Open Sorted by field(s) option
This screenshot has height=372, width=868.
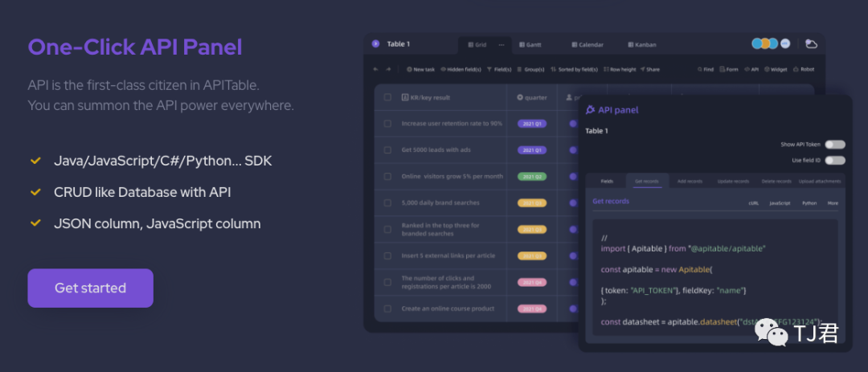(x=574, y=70)
